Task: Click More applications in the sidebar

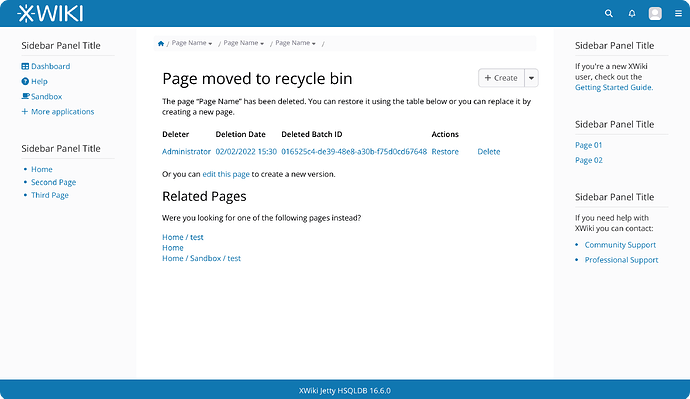Action: pyautogui.click(x=58, y=112)
